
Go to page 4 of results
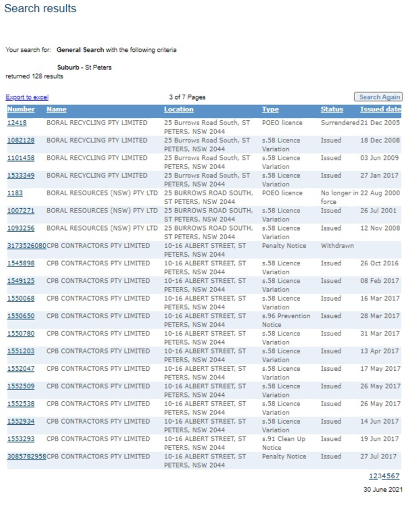click(x=384, y=476)
